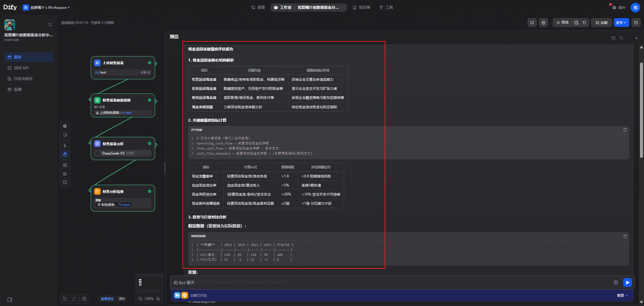Select 编排 Orchestrate in sidebar
Screen dimensions: 644x306
(29, 57)
